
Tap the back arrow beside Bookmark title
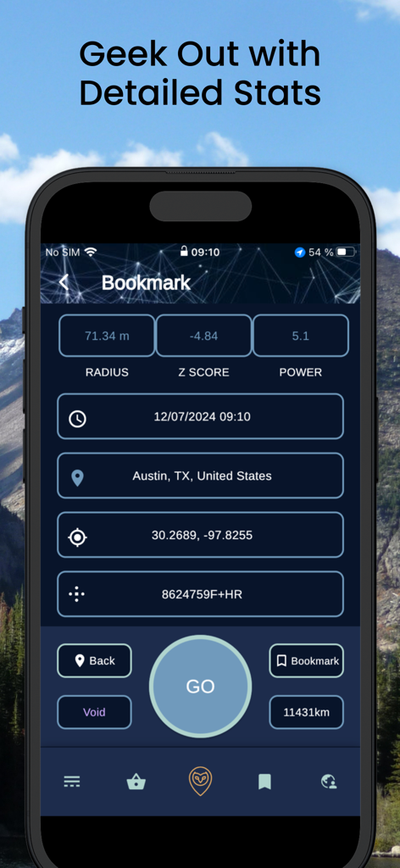tap(64, 282)
